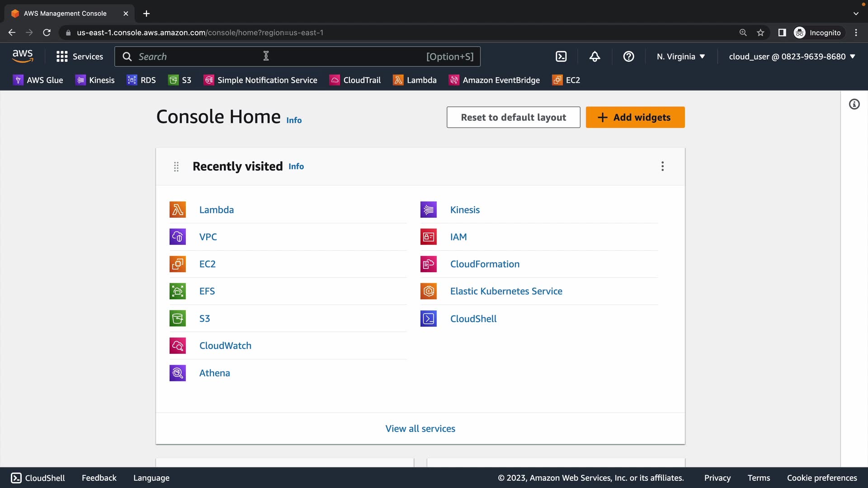Open the Services grid menu
Image resolution: width=868 pixels, height=488 pixels.
[80, 56]
